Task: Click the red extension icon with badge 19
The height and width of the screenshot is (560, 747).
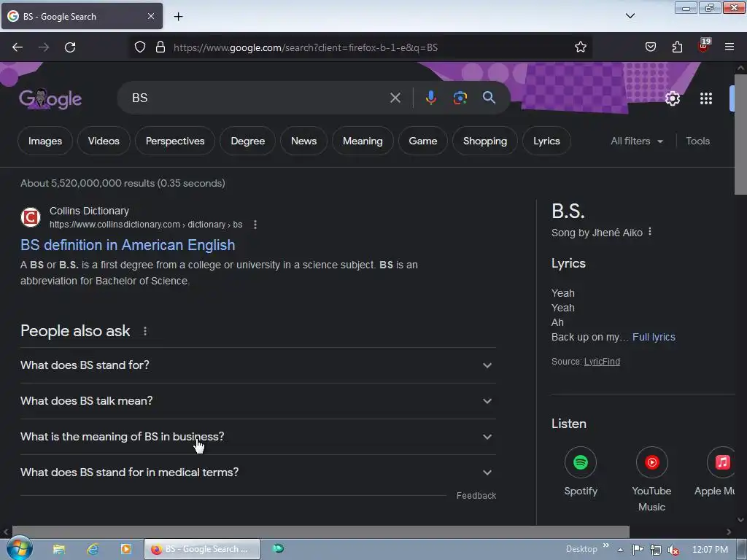Action: [x=704, y=46]
